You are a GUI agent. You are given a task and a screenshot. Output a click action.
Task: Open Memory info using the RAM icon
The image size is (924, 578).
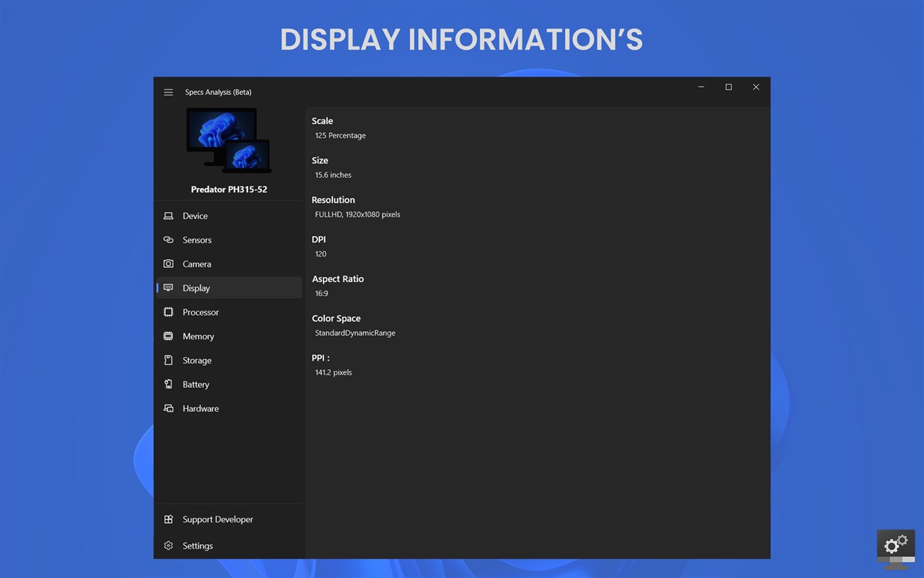point(170,336)
